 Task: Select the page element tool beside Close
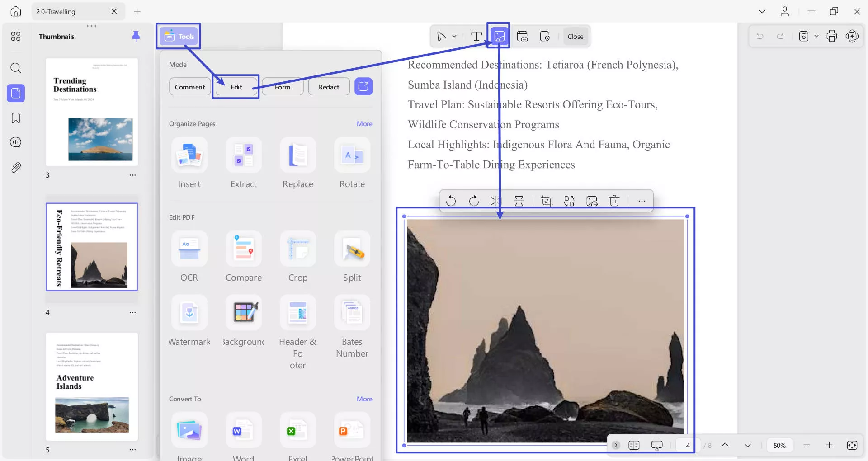[545, 36]
